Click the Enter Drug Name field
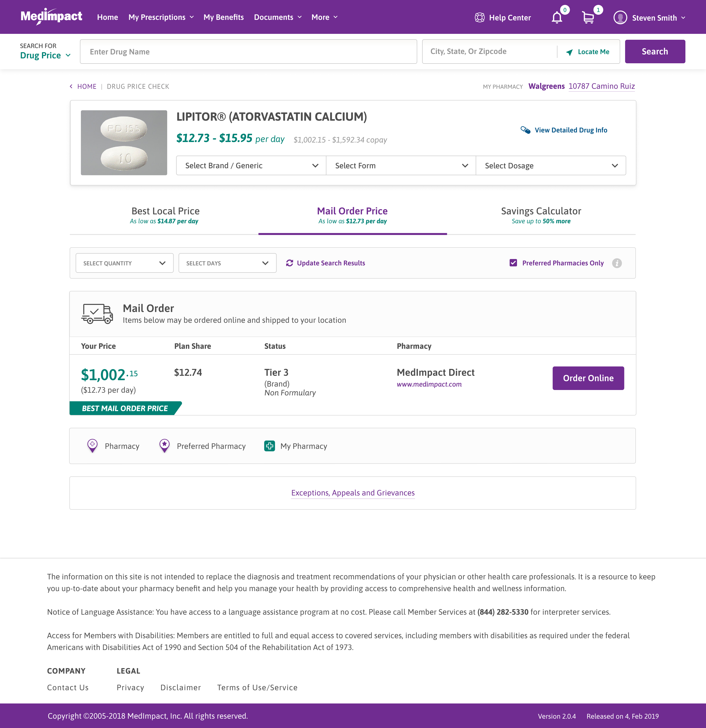 tap(248, 52)
